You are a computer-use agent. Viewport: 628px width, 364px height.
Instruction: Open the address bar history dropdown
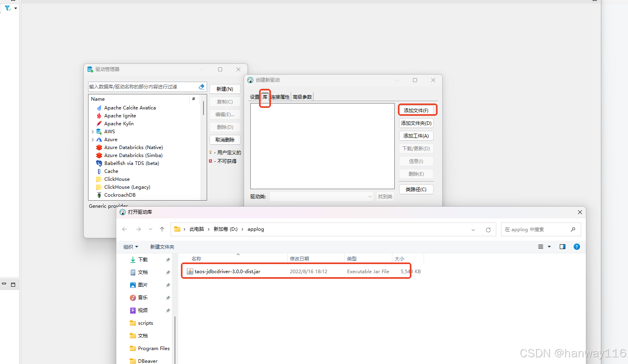point(473,230)
